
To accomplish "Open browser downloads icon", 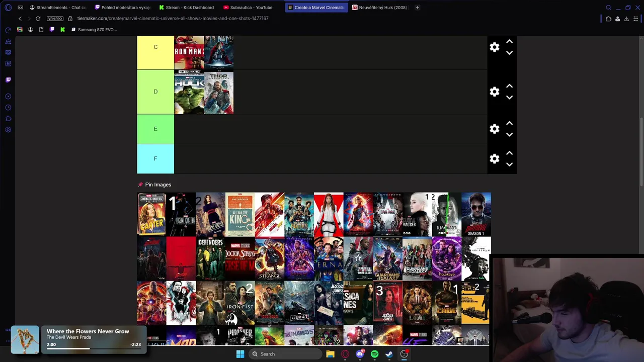I will point(626,19).
